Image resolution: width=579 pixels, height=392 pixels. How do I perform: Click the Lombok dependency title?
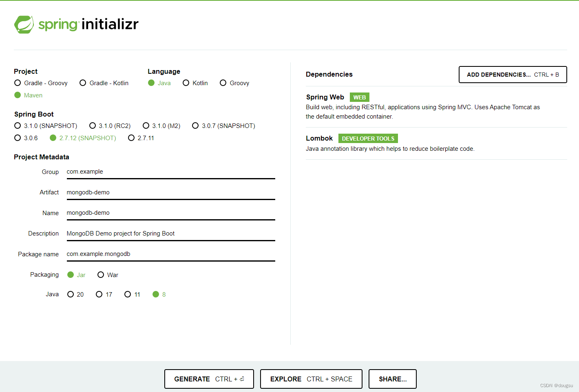point(319,139)
